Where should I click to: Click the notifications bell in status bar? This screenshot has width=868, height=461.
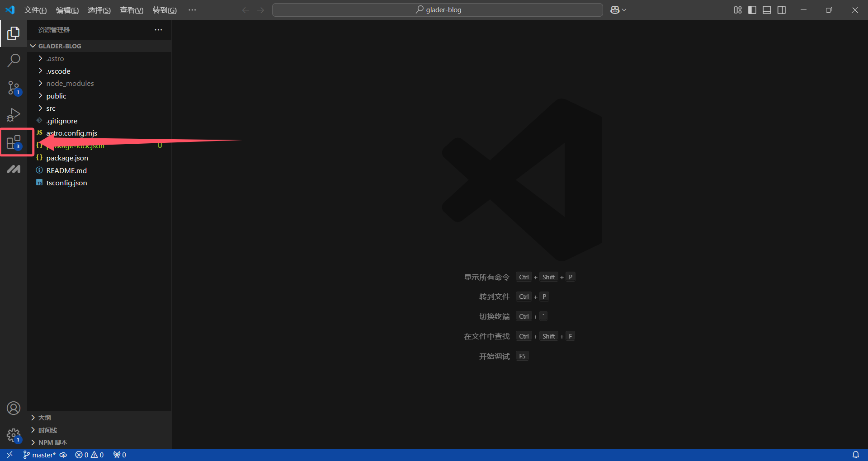coord(855,455)
